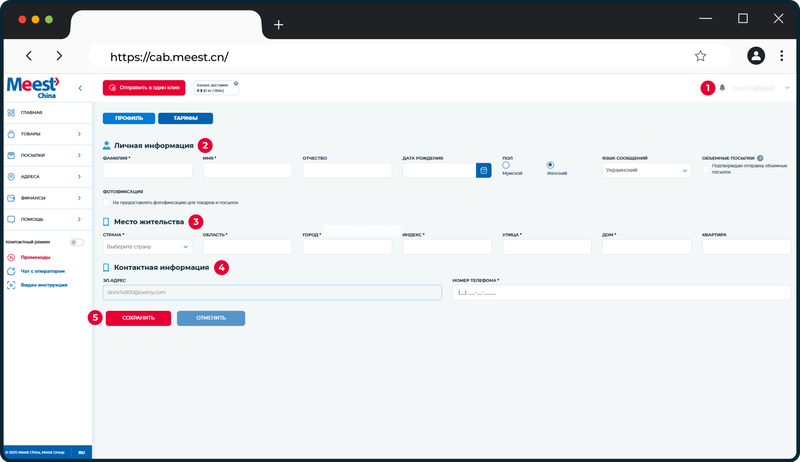Viewport: 800px width, 462px height.
Task: Click the Отменить button
Action: point(211,318)
